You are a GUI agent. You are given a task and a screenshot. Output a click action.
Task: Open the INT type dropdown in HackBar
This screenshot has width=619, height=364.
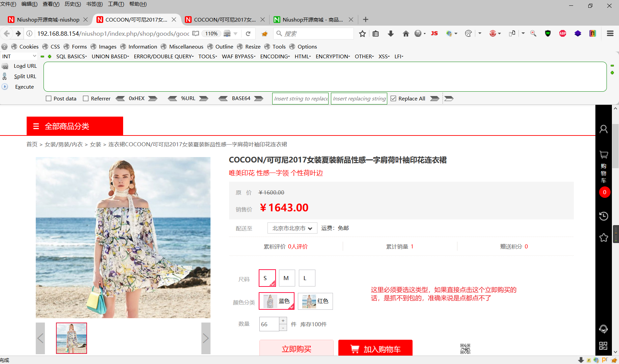pyautogui.click(x=19, y=56)
